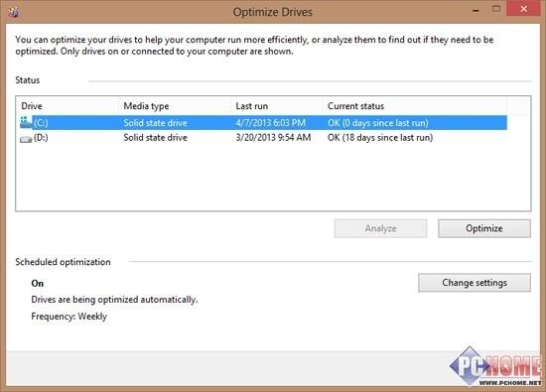
Task: Click 'OK (0 days since last run)' status
Action: (378, 123)
